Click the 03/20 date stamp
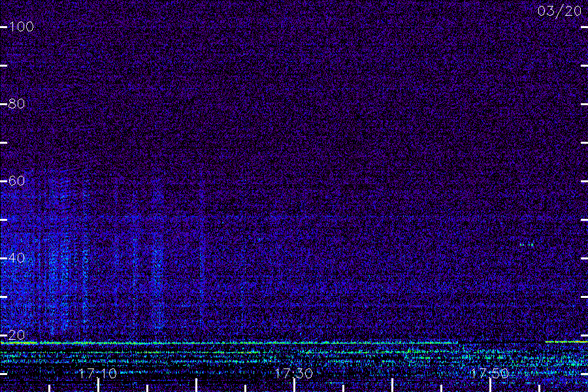The height and width of the screenshot is (392, 588). [559, 11]
